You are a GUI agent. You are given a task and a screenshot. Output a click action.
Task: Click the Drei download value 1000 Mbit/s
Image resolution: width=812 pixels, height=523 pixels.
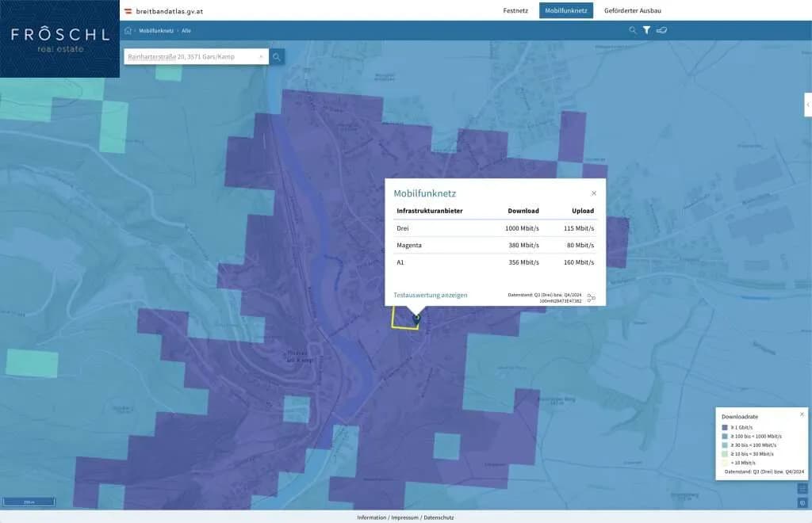(522, 228)
